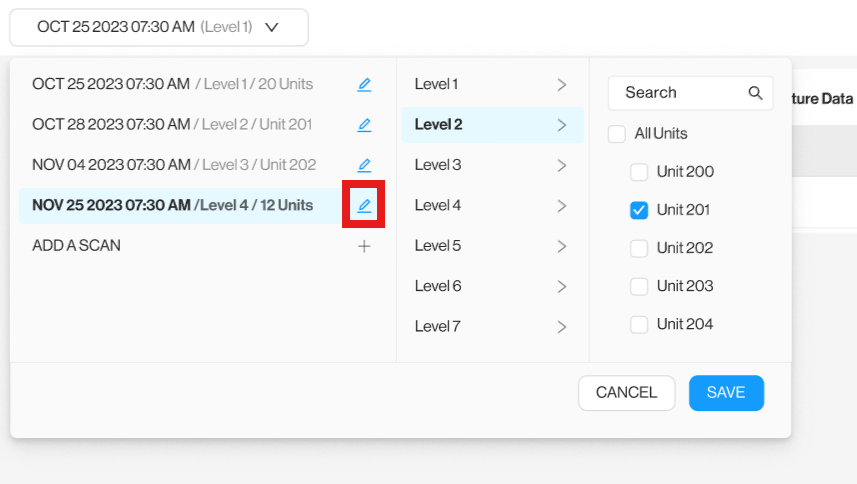Choose Level 5 from the list
Viewport: 857px width, 484px height.
[x=439, y=246]
